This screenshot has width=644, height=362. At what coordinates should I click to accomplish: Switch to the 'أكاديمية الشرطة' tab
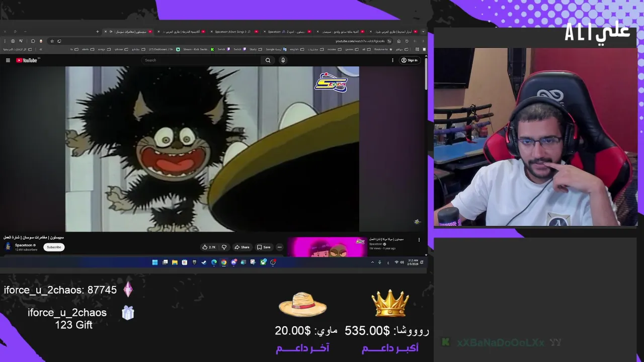[182, 32]
